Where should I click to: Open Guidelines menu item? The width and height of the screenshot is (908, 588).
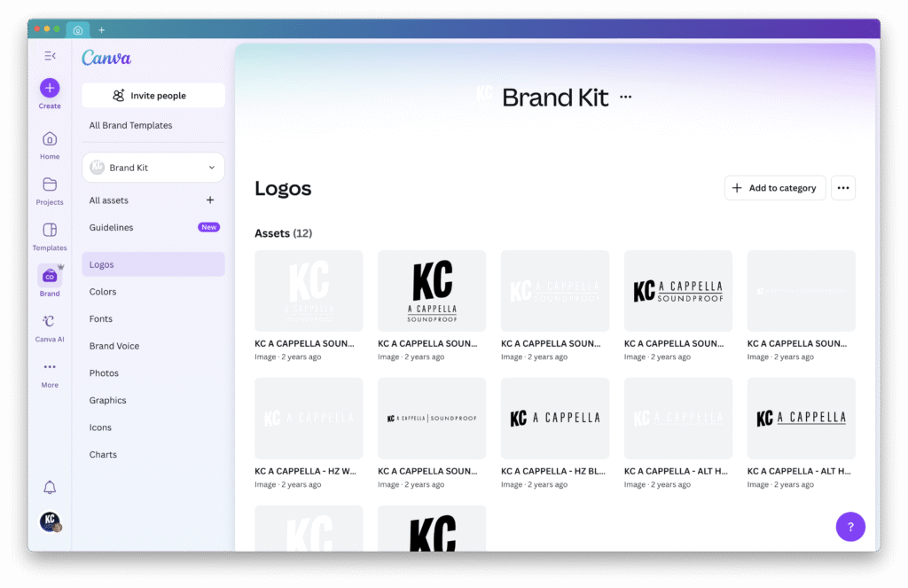coord(153,227)
